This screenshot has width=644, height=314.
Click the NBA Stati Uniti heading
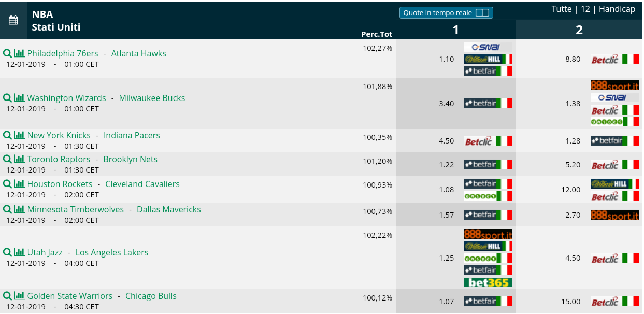(x=56, y=21)
